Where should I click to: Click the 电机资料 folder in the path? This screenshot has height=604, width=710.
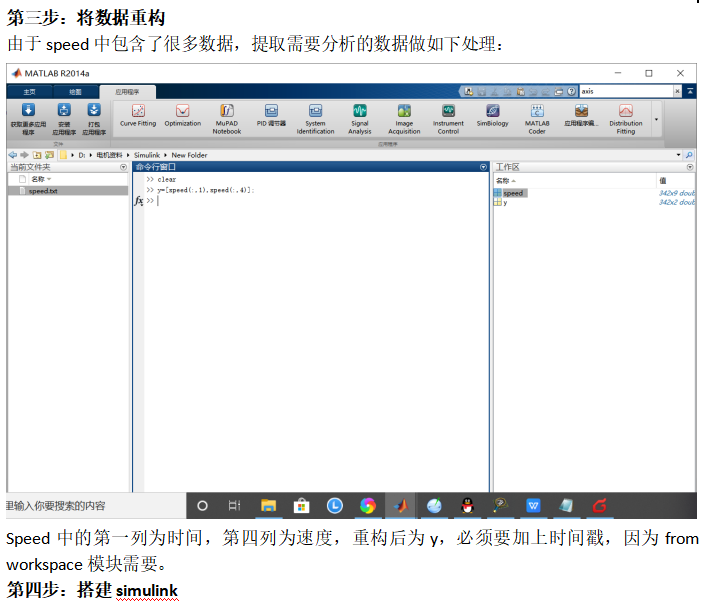click(x=109, y=155)
